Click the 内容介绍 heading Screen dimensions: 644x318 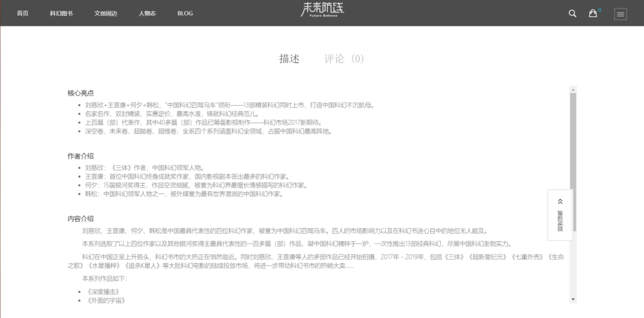point(80,219)
